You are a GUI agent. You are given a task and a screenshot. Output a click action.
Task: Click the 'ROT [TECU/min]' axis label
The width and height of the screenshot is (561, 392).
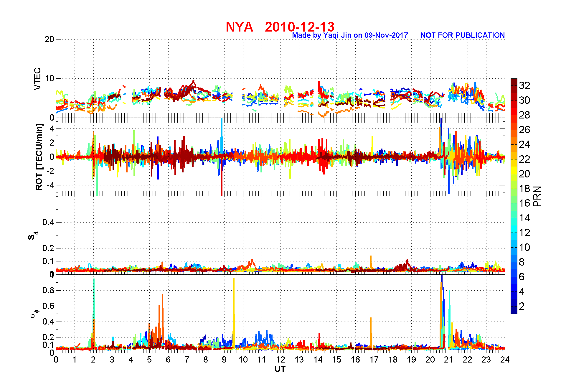pyautogui.click(x=39, y=157)
